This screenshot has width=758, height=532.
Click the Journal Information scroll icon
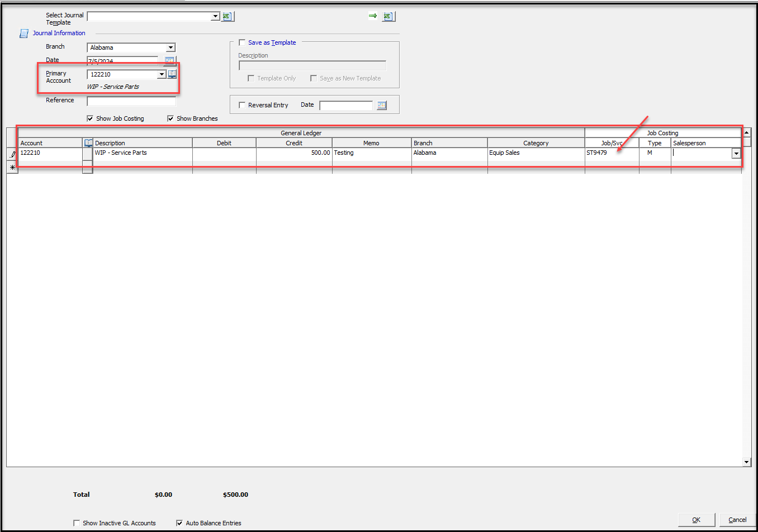pos(24,34)
